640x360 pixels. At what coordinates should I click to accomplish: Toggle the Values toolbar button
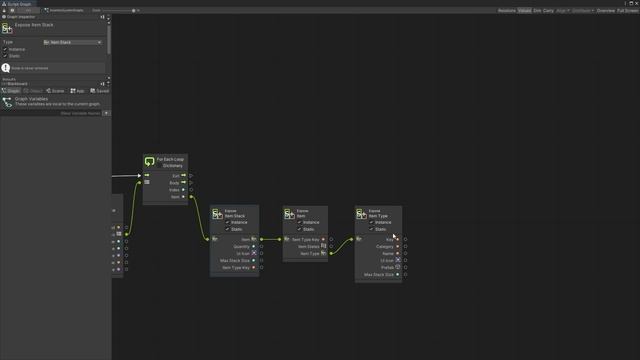click(x=524, y=11)
